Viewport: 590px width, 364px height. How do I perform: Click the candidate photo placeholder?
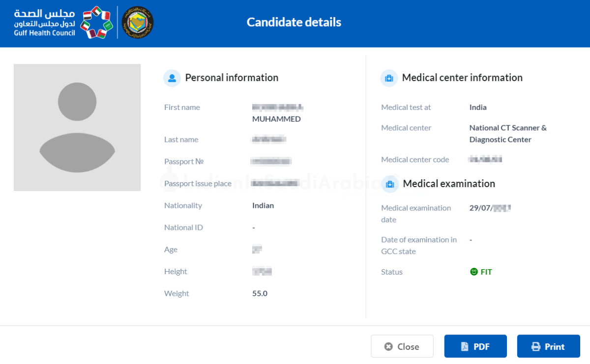(x=77, y=127)
